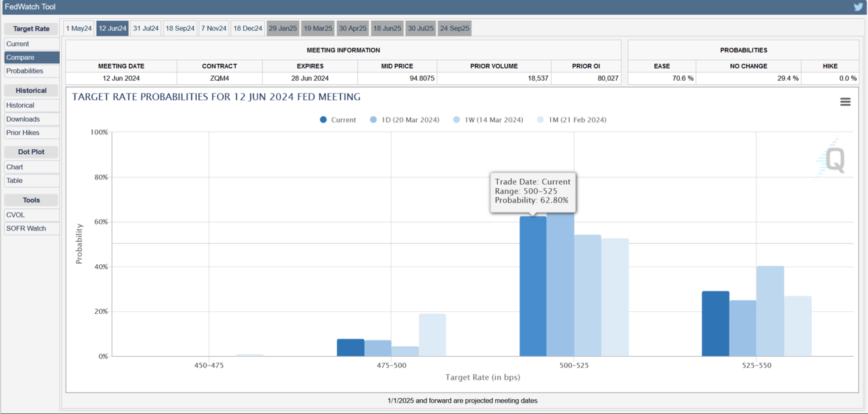
Task: Click the chart title for 12 Jun 2024 meeting
Action: click(x=216, y=97)
